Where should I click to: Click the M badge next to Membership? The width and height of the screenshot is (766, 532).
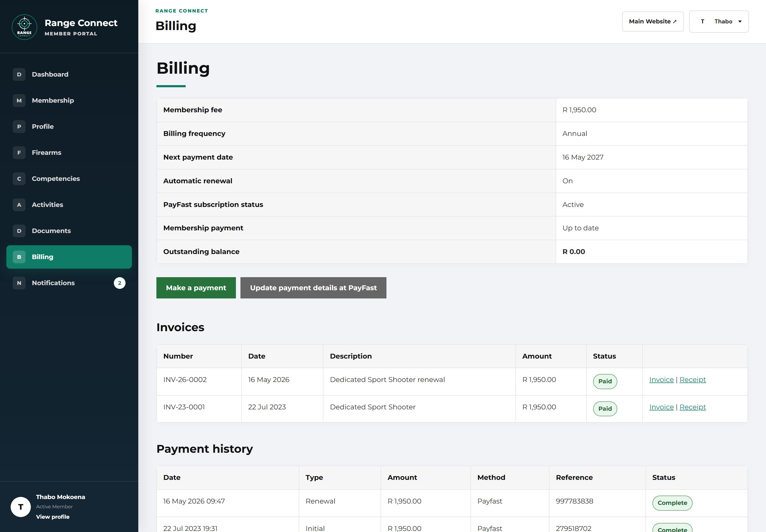coord(19,100)
